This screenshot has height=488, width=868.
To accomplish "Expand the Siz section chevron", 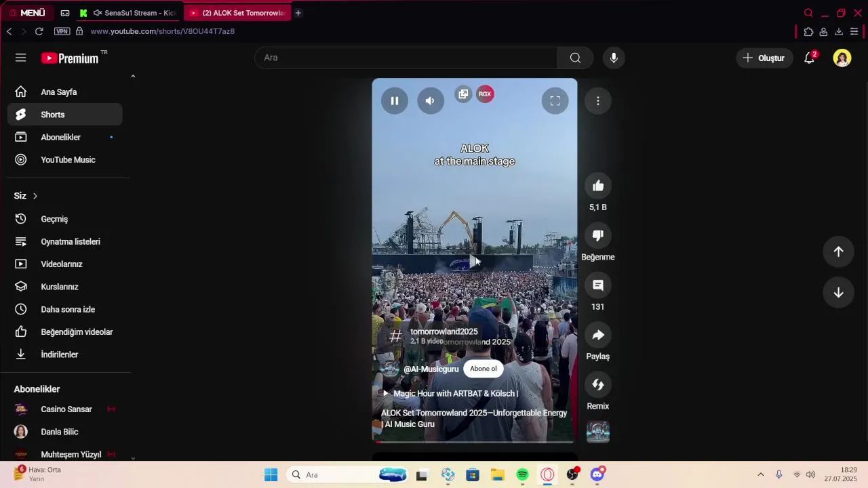I will pos(35,196).
